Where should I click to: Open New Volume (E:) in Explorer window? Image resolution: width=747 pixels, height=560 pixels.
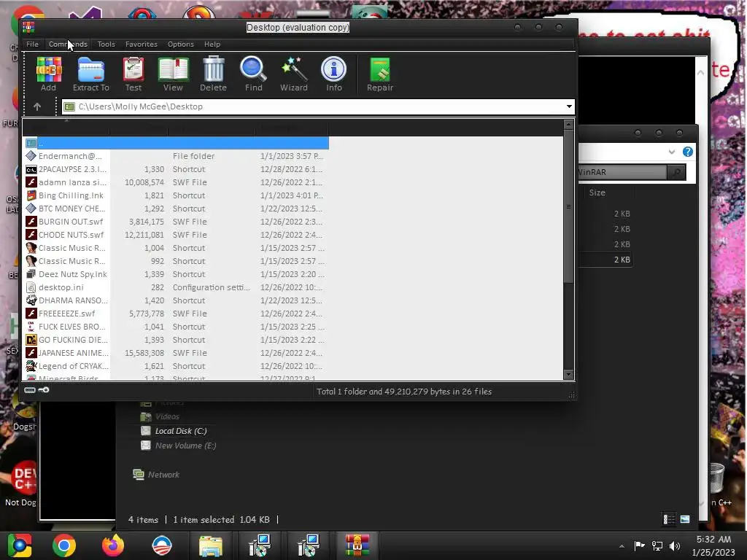click(185, 446)
